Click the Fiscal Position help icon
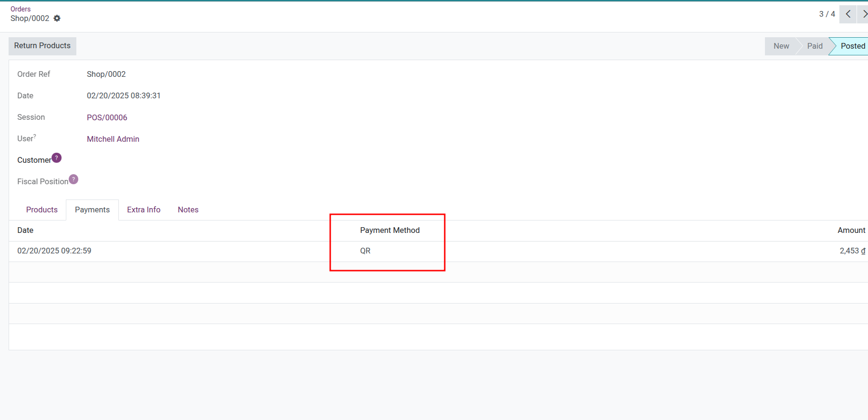868x420 pixels. (73, 179)
